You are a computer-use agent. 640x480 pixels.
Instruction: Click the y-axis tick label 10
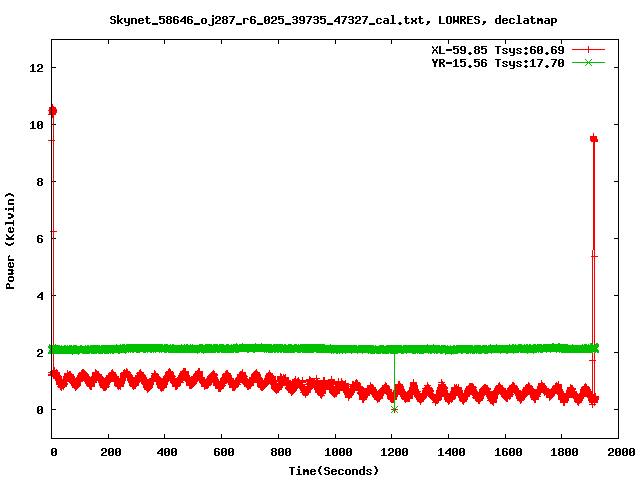tap(36, 125)
